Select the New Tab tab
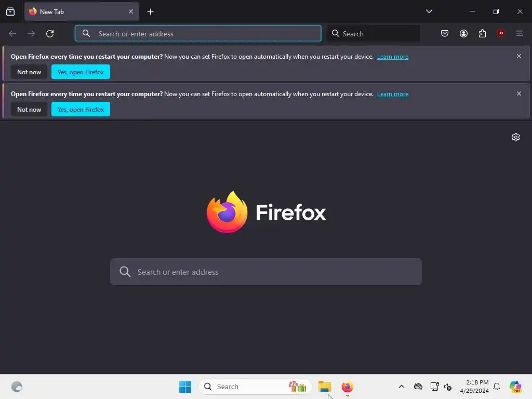 [x=82, y=12]
